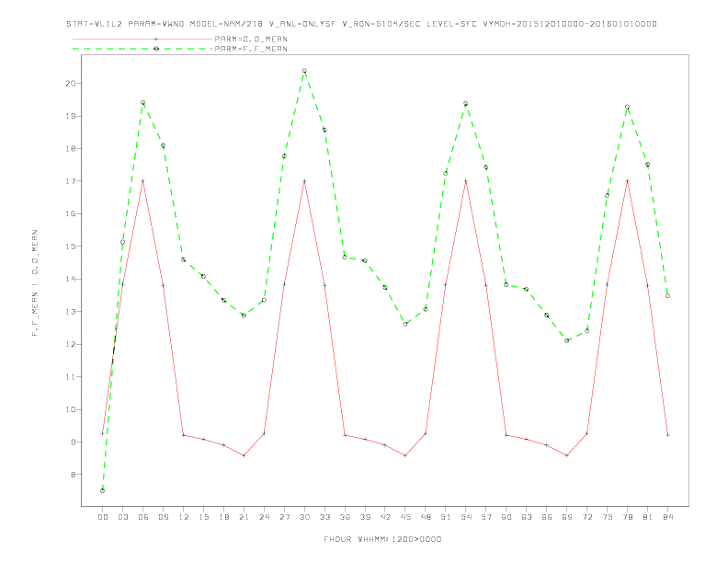This screenshot has height=563, width=728.
Task: Click red solid line sample in legend
Action: point(142,39)
